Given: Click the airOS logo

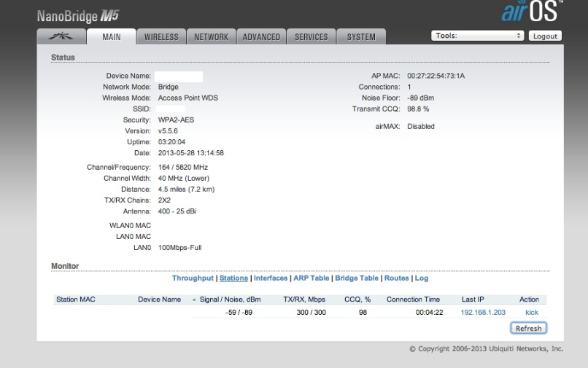Looking at the screenshot, I should (530, 12).
